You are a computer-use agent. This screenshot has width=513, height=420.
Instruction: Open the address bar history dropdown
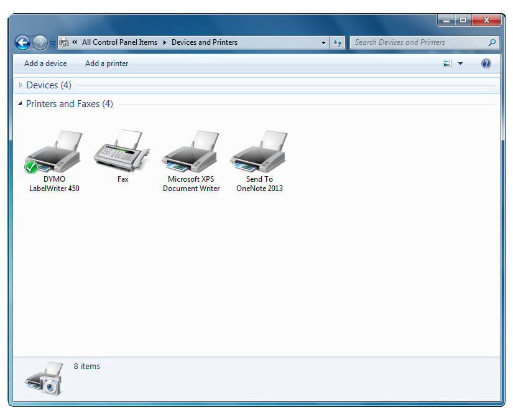[323, 42]
